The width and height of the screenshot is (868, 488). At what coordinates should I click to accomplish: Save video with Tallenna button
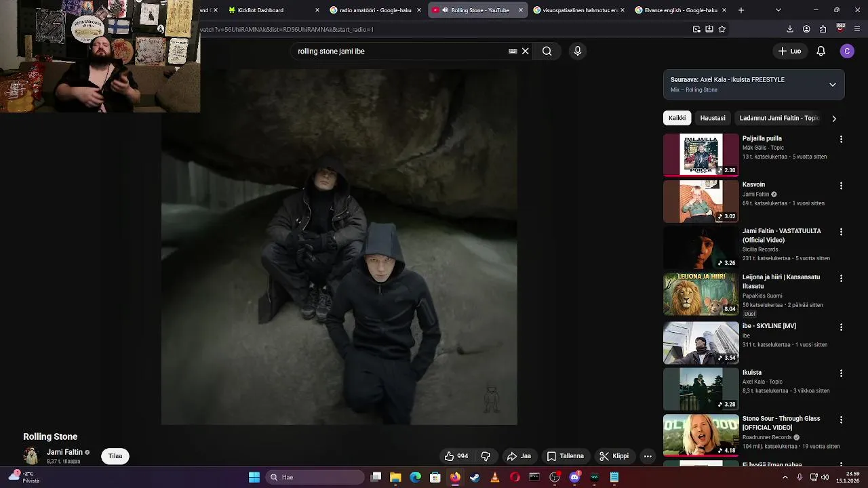(566, 456)
